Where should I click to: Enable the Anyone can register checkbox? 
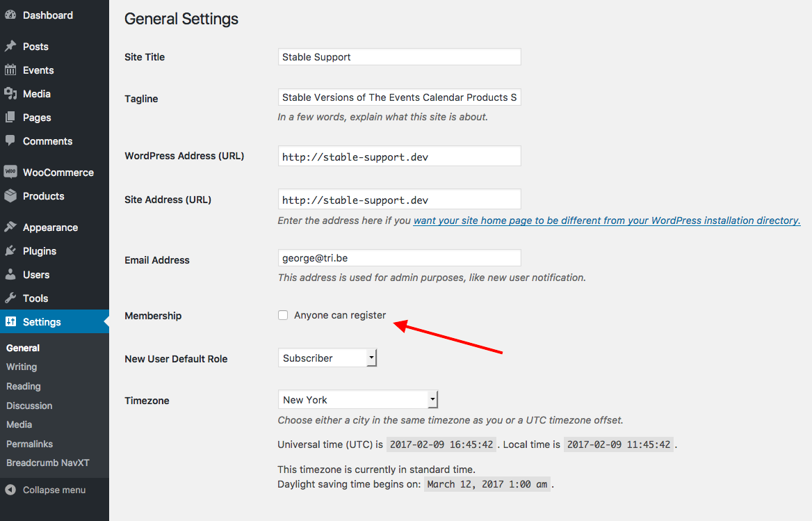click(x=283, y=315)
